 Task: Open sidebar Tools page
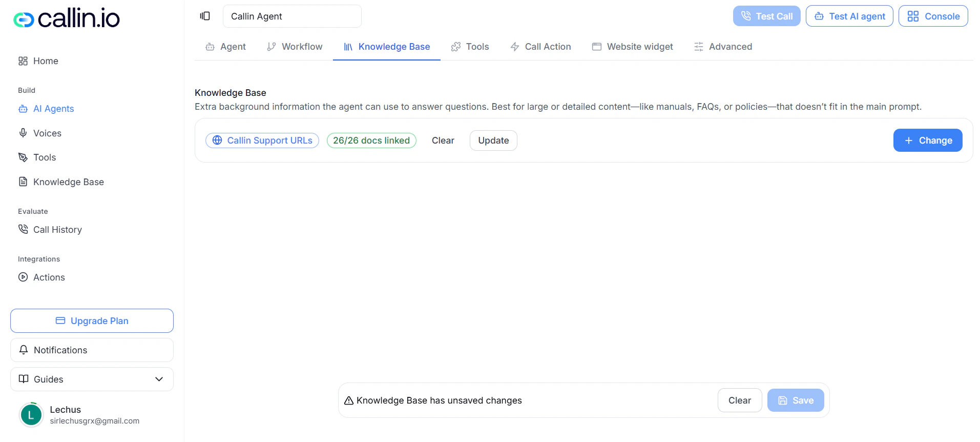[37, 157]
